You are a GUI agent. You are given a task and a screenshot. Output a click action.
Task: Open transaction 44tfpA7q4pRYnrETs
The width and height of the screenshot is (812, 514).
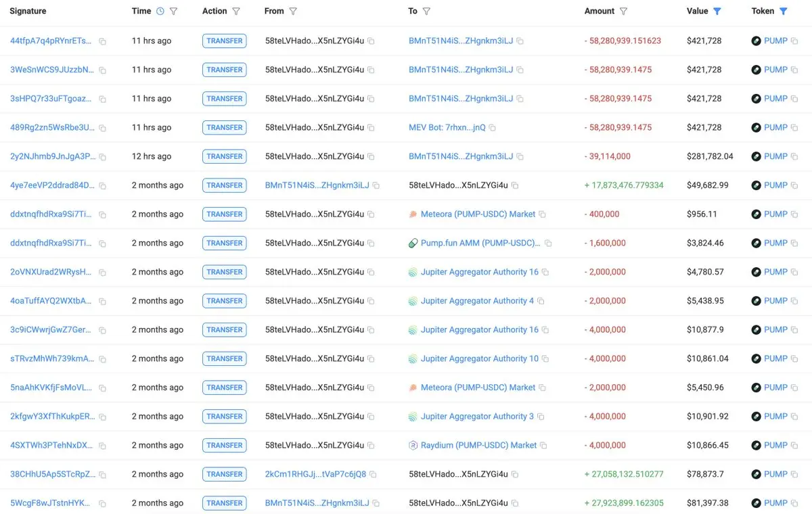point(51,41)
